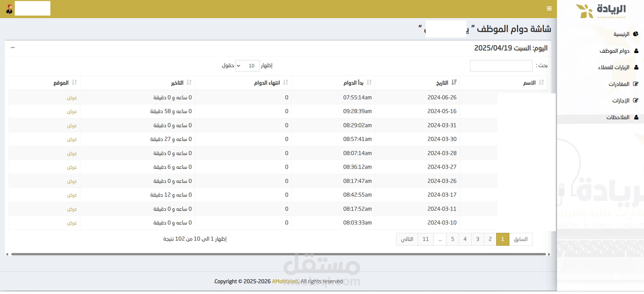Collapse the panel with minus button
Image resolution: width=644 pixels, height=294 pixels.
13,47
